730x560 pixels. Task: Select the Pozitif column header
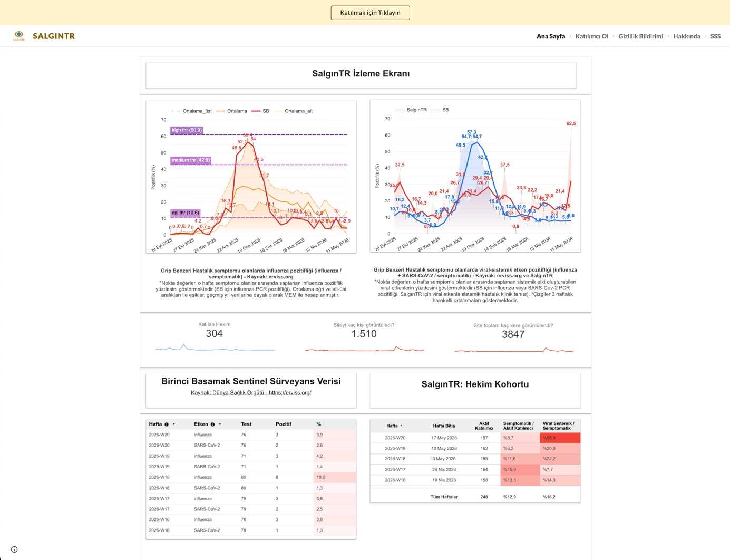283,424
